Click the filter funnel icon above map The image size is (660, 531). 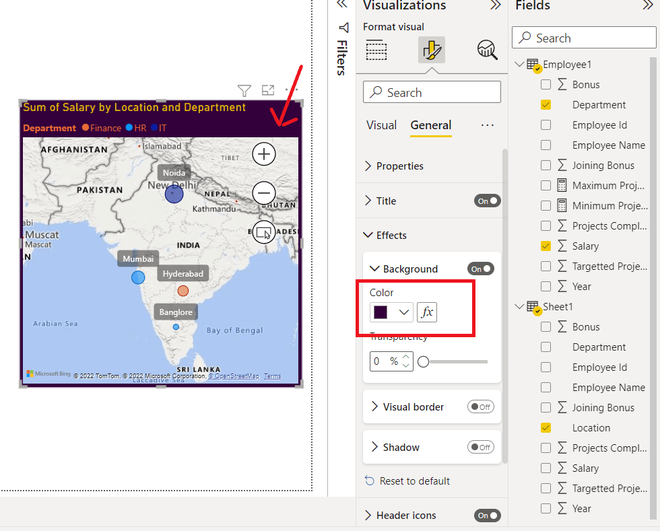[x=244, y=90]
